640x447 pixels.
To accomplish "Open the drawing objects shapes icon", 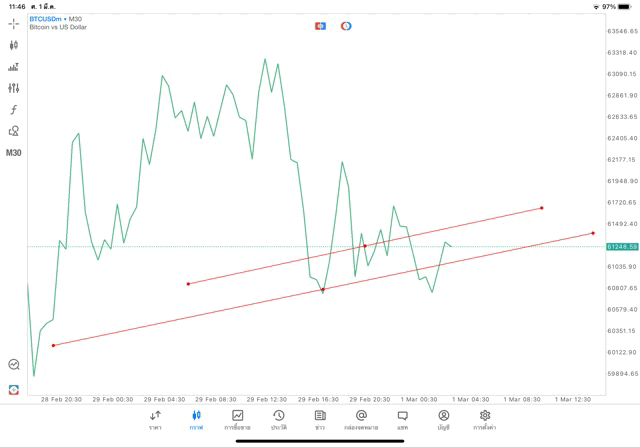I will click(13, 131).
